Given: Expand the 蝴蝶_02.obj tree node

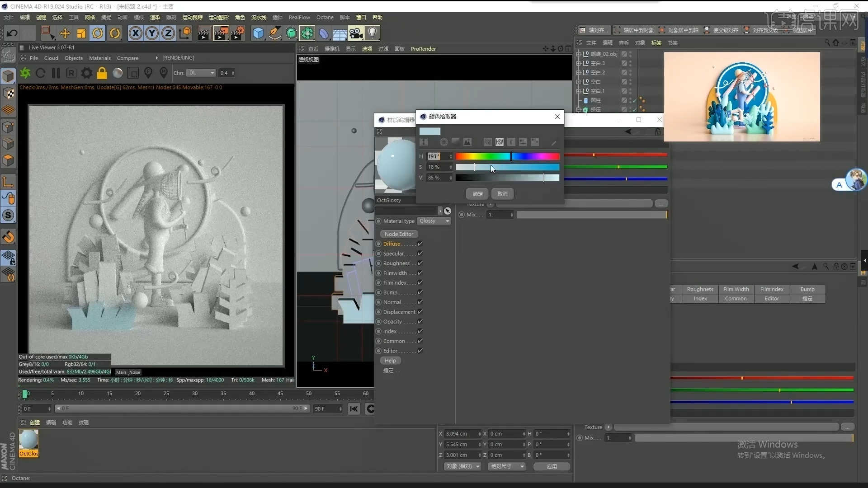Looking at the screenshot, I should [x=578, y=54].
